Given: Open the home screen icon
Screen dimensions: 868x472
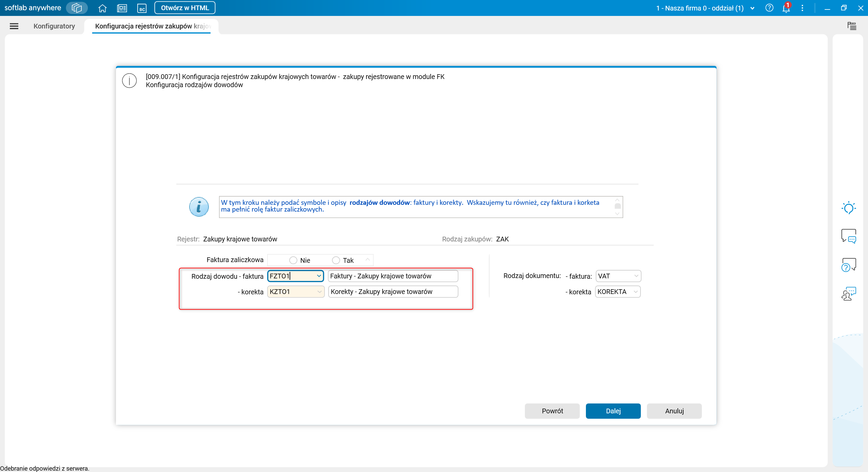Looking at the screenshot, I should point(102,8).
